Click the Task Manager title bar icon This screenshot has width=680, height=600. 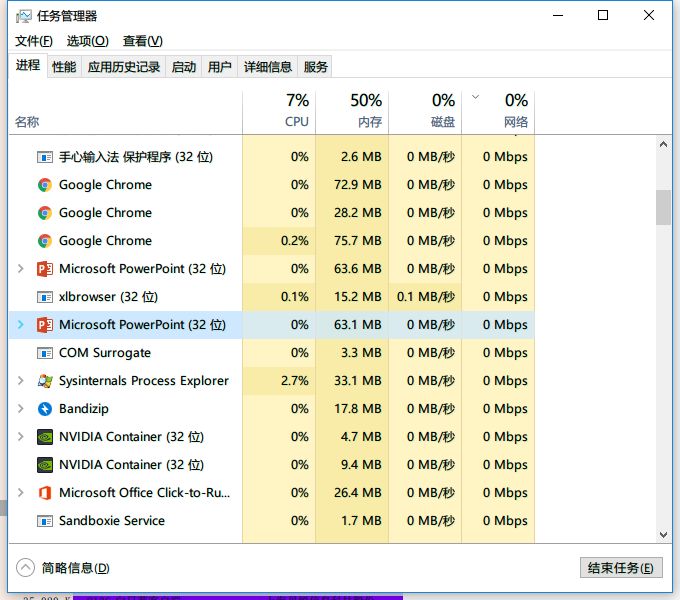pos(23,16)
